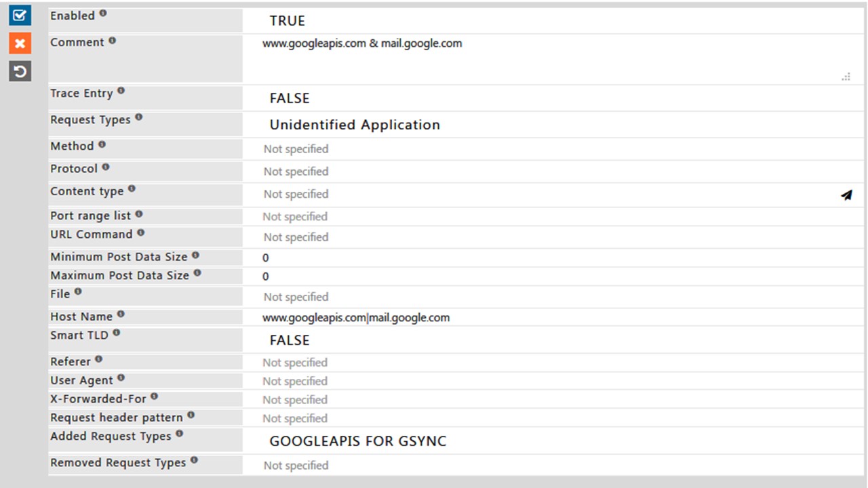The height and width of the screenshot is (488, 868).
Task: Click info icon beside Request Types
Action: tap(138, 117)
